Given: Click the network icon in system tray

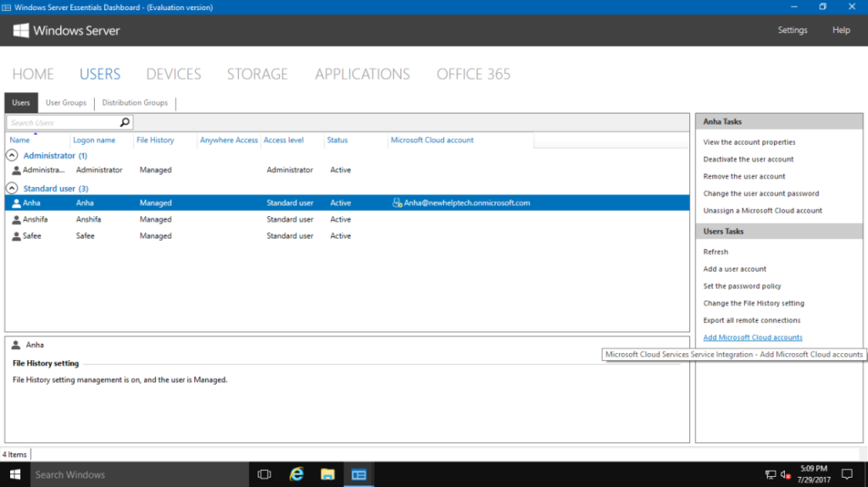Looking at the screenshot, I should pos(770,475).
